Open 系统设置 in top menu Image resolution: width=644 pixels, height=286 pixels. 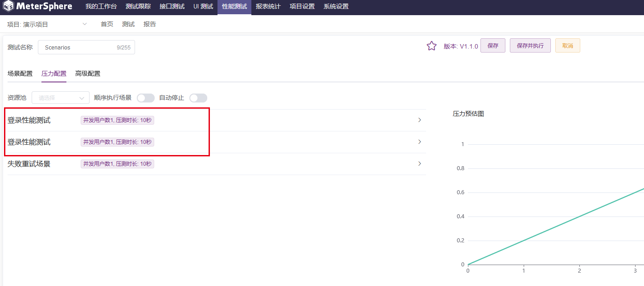pyautogui.click(x=336, y=7)
